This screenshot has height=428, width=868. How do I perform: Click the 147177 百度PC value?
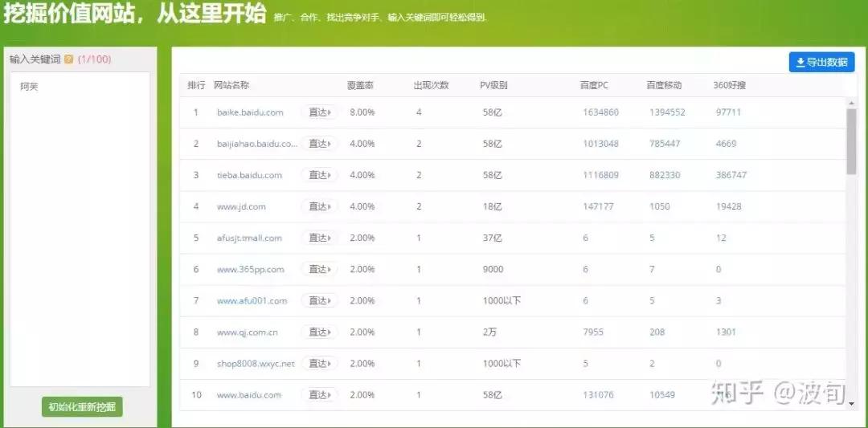pos(599,207)
